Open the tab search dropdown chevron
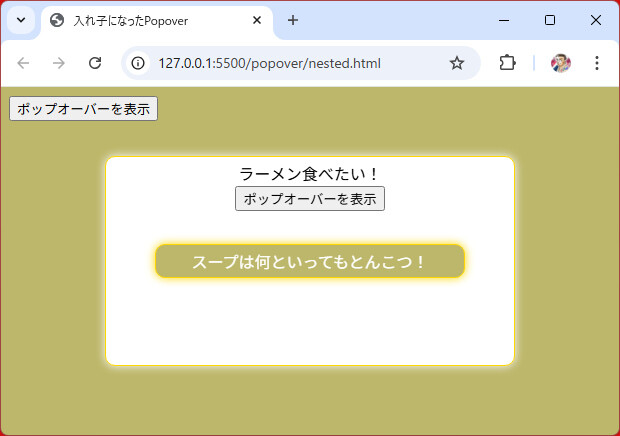This screenshot has height=436, width=620. [20, 20]
